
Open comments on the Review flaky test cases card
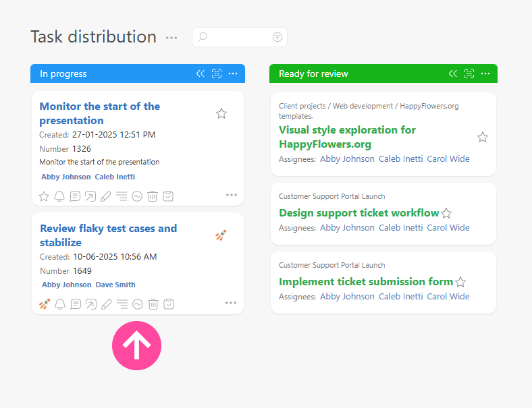pyautogui.click(x=75, y=304)
